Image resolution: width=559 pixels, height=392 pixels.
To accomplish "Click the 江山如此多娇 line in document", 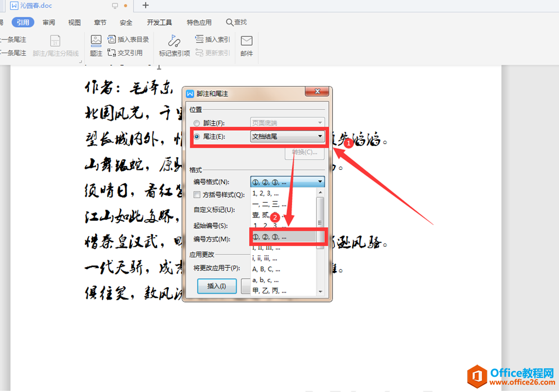I will pyautogui.click(x=132, y=216).
